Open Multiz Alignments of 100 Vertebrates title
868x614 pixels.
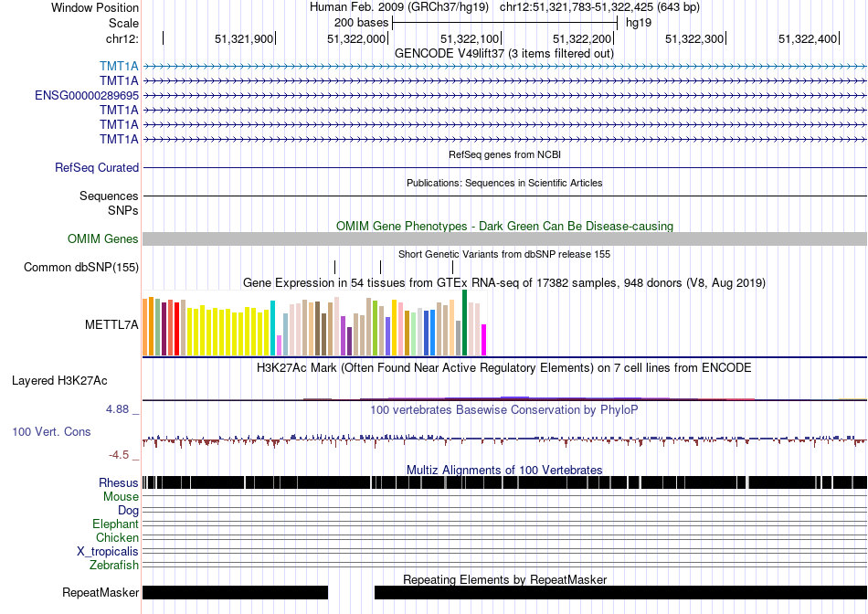(x=504, y=470)
